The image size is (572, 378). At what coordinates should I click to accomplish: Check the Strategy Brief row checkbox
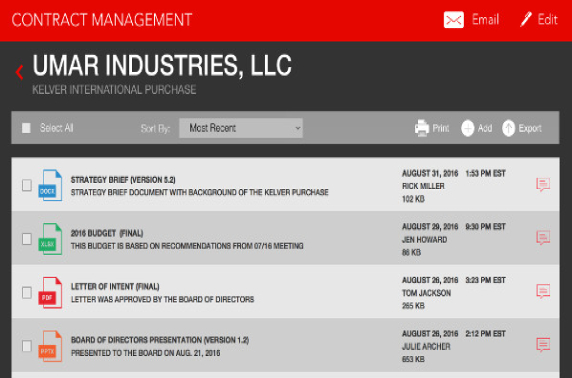[27, 185]
